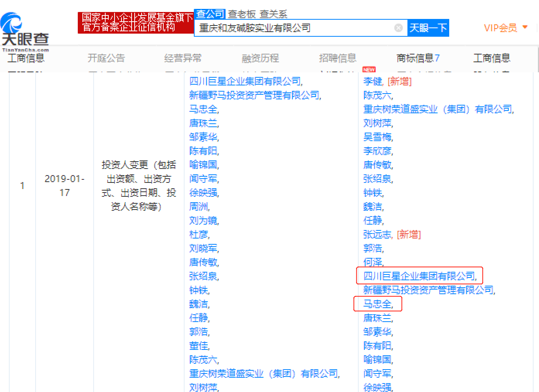Open 重庆树荣道盛实业（集团）有限公司 in the after-change column
The height and width of the screenshot is (392, 539).
(438, 109)
